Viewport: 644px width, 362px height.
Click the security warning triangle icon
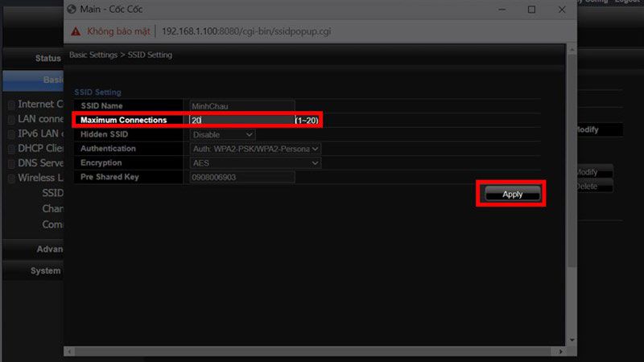tap(76, 31)
